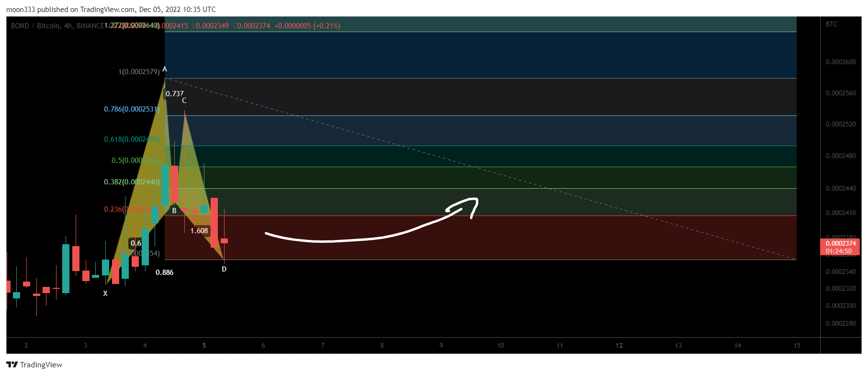The height and width of the screenshot is (375, 868).
Task: Select the 0.786(0.0002531) Fibonacci level label
Action: tap(132, 109)
